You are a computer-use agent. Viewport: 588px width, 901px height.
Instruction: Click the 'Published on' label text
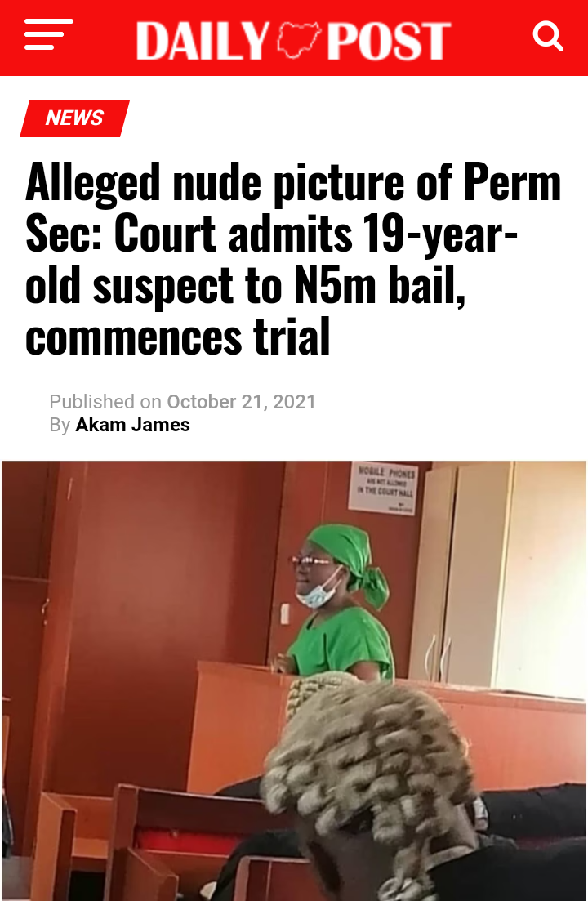[105, 402]
